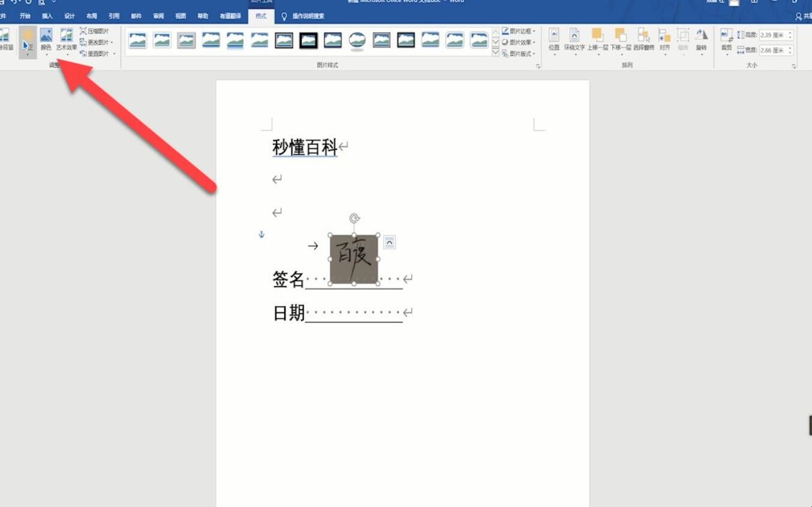Open the 环绕文字 wrap text dropdown
Screen dimensions: 812x507
pyautogui.click(x=575, y=42)
